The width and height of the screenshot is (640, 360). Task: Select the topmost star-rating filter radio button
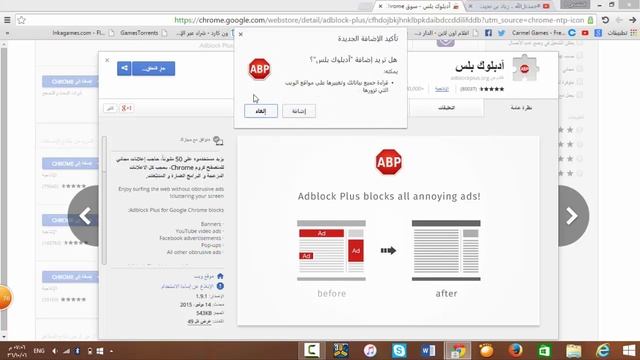pyautogui.click(x=579, y=130)
